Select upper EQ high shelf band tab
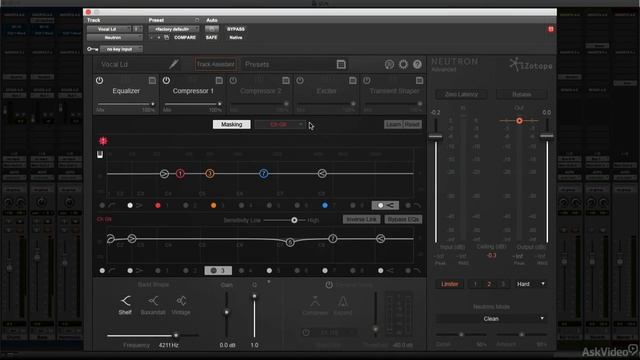Viewport: 640px width, 360px height. pos(385,205)
